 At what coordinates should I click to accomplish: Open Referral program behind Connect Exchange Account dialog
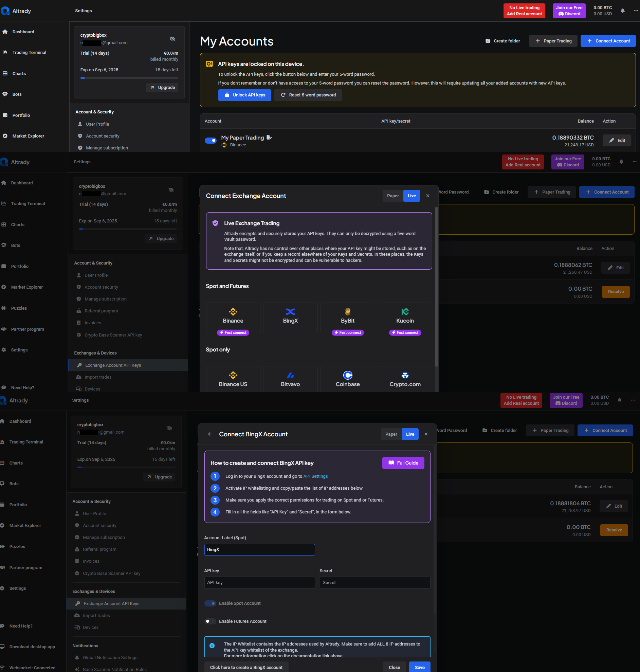click(x=101, y=311)
